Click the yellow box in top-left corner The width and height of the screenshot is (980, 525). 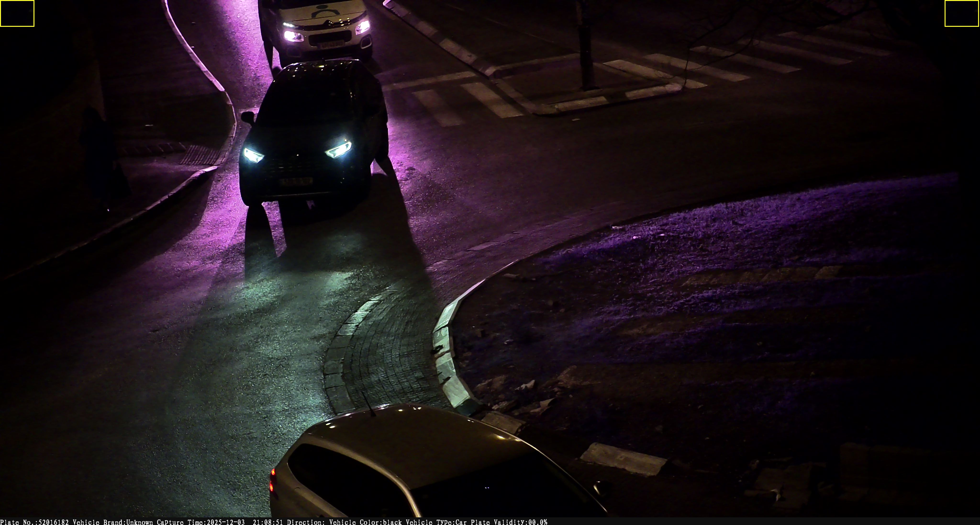(17, 13)
